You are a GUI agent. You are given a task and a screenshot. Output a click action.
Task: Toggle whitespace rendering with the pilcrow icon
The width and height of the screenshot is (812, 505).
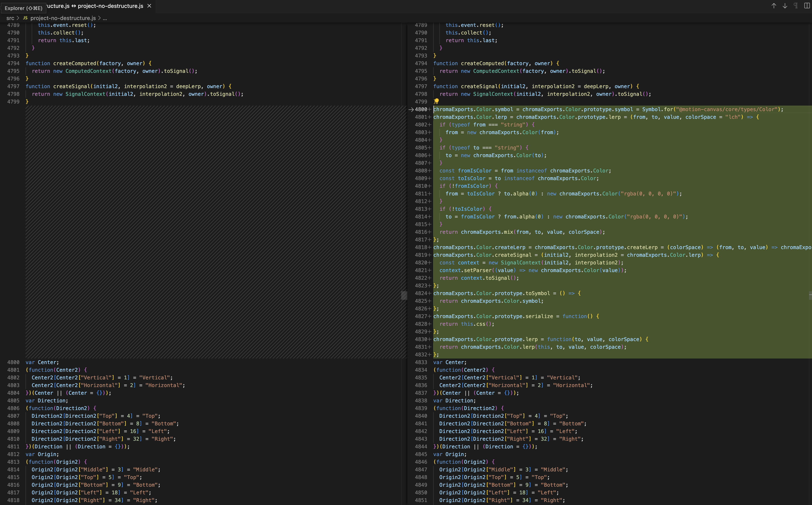tap(795, 6)
